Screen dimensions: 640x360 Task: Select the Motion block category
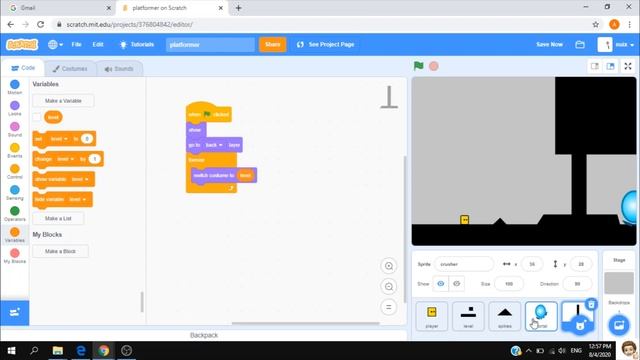coord(15,87)
